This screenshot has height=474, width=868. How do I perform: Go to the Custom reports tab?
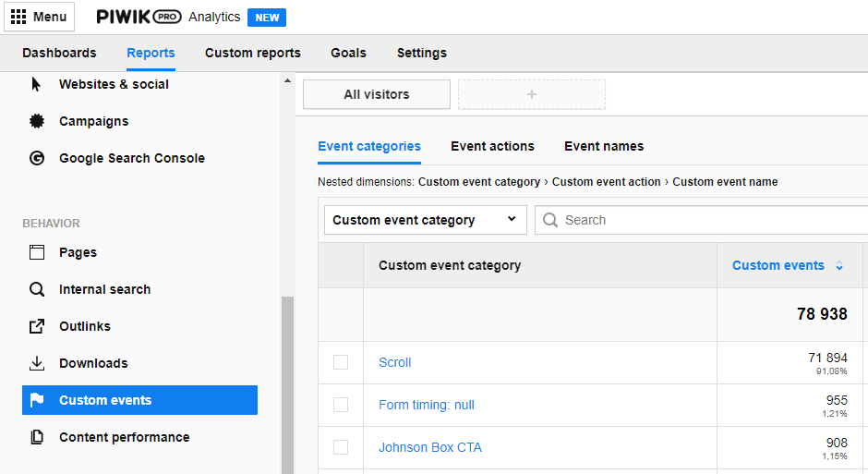[x=252, y=53]
